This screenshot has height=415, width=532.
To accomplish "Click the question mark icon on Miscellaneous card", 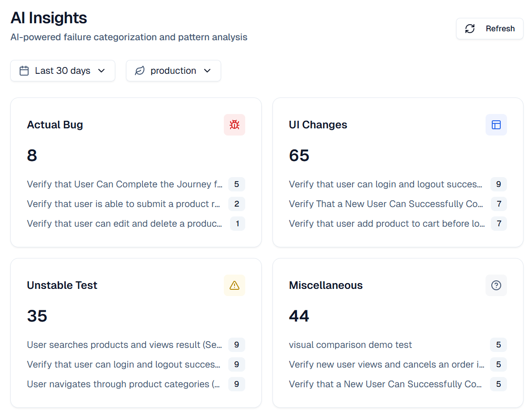I will (x=496, y=285).
